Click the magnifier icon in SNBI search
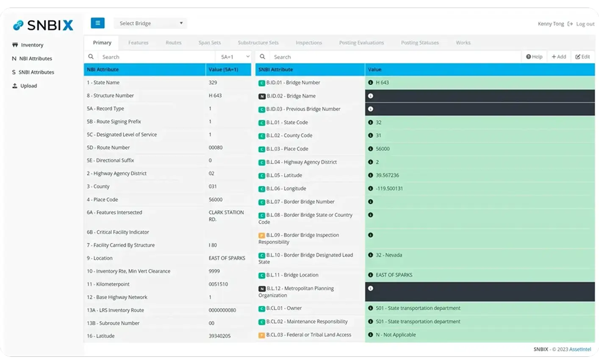Screen dimensions: 599x364 [x=263, y=57]
